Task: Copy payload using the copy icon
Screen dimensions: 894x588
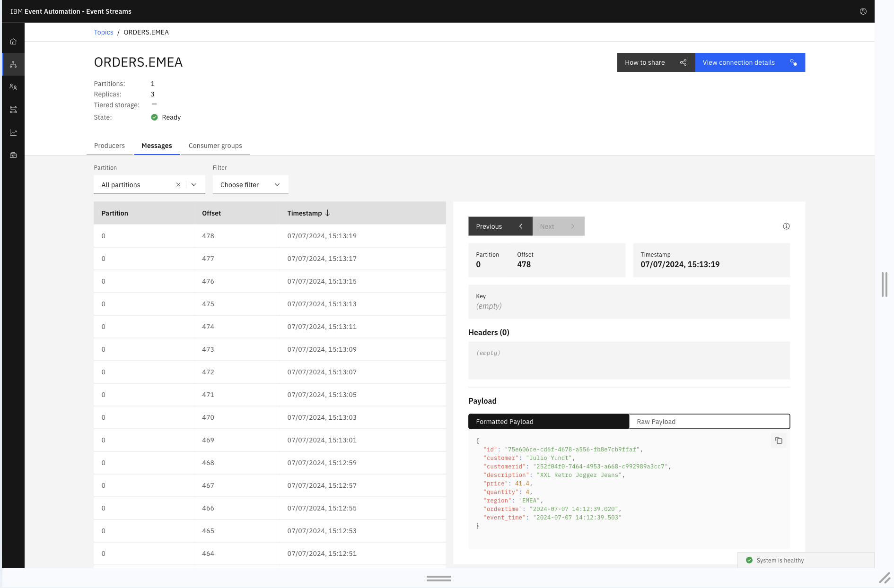Action: [779, 441]
